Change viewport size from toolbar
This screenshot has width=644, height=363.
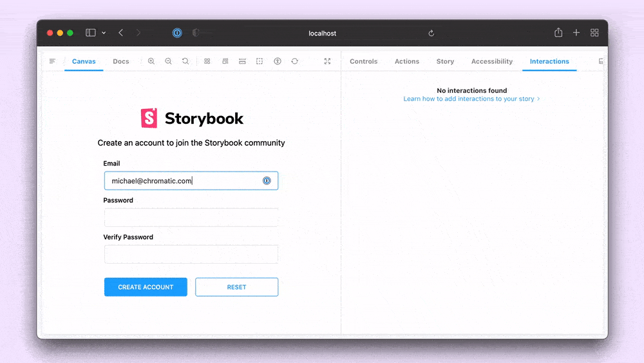pos(225,61)
